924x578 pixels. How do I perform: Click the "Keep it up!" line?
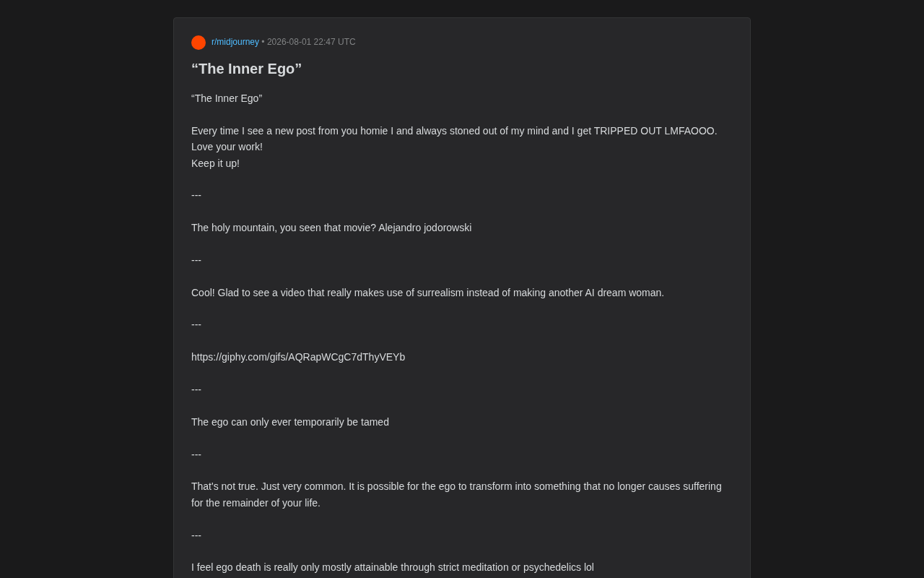[x=215, y=163]
